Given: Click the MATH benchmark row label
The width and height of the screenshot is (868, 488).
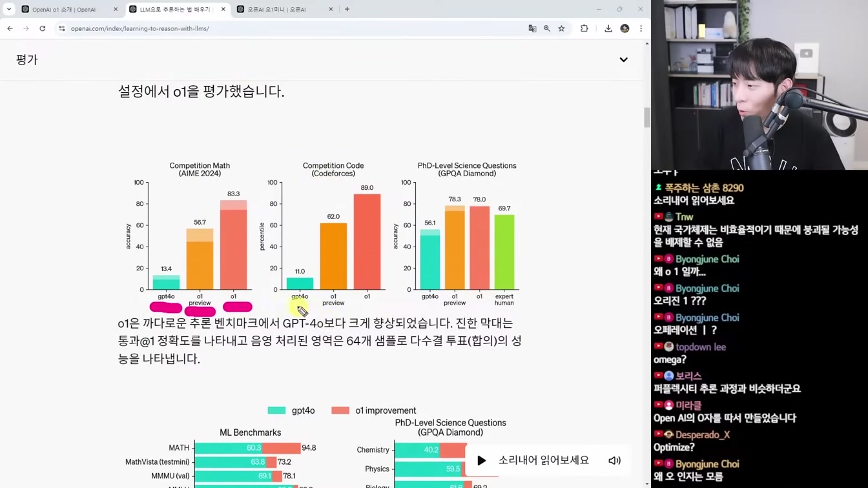Looking at the screenshot, I should [x=179, y=448].
